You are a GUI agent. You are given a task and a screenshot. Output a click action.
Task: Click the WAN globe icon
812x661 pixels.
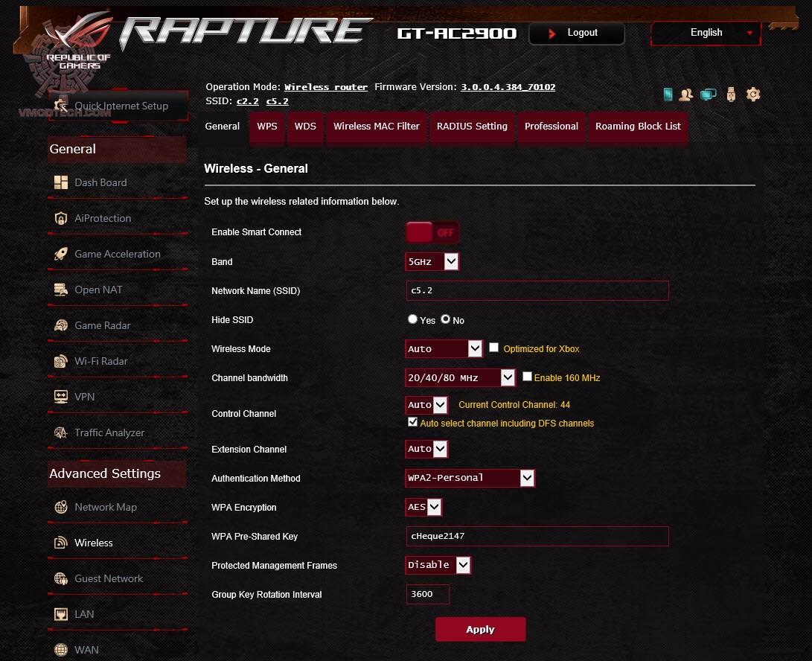coord(61,650)
